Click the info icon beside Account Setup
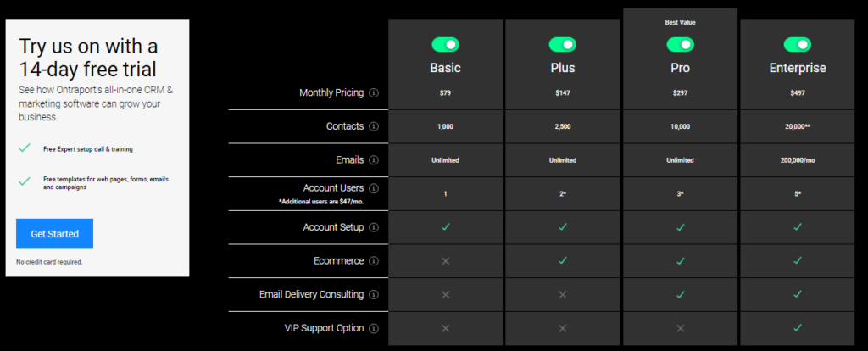Image resolution: width=868 pixels, height=351 pixels. [x=374, y=227]
